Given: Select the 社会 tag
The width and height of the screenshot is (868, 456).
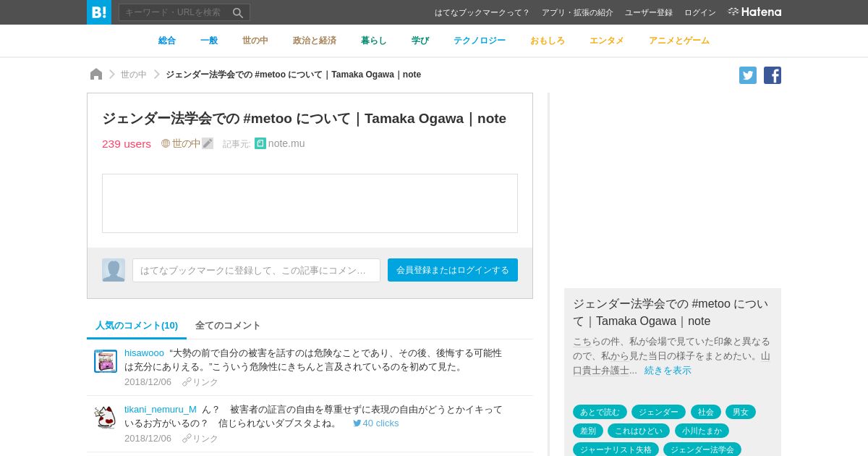Looking at the screenshot, I should [706, 412].
